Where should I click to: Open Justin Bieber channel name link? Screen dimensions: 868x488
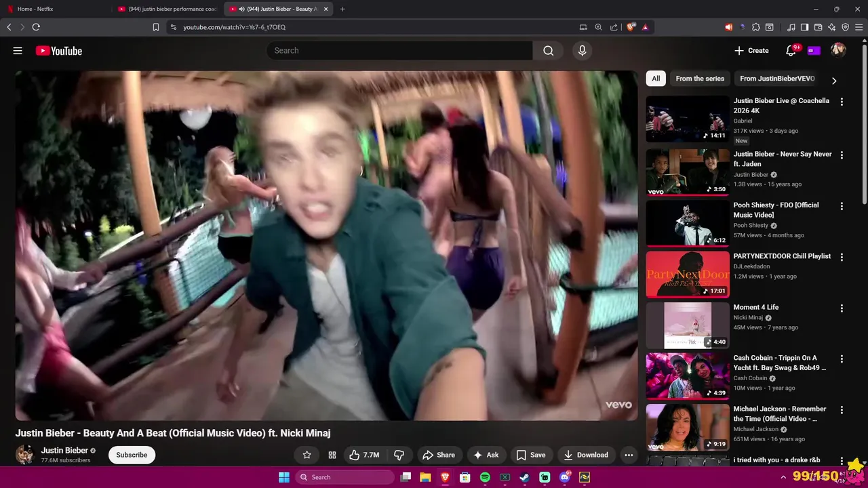(64, 450)
